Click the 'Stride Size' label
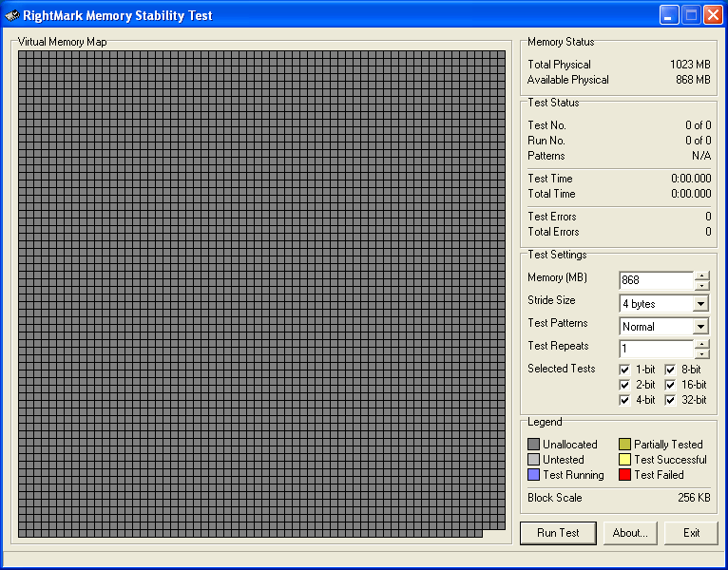 coord(551,300)
